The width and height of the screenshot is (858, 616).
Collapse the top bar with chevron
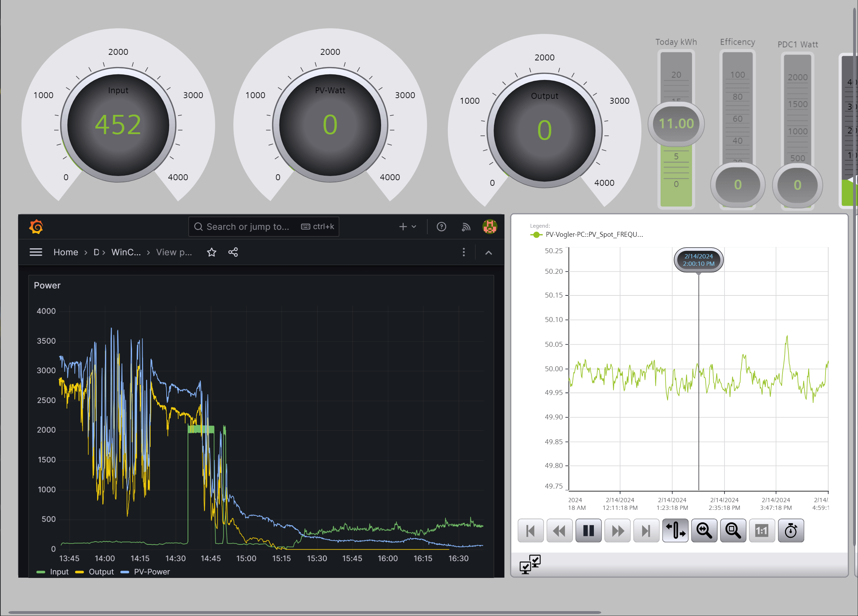pos(488,252)
